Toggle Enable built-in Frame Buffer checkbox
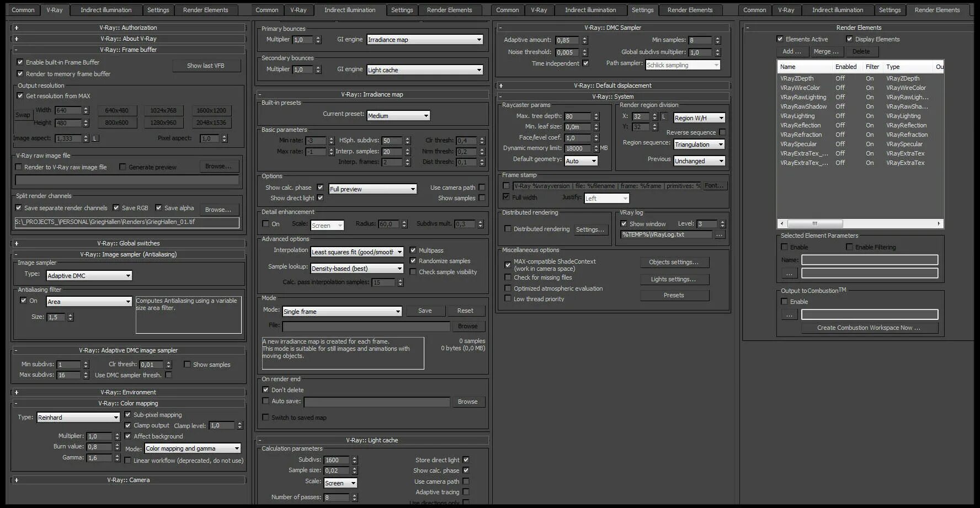980x508 pixels. pos(20,62)
